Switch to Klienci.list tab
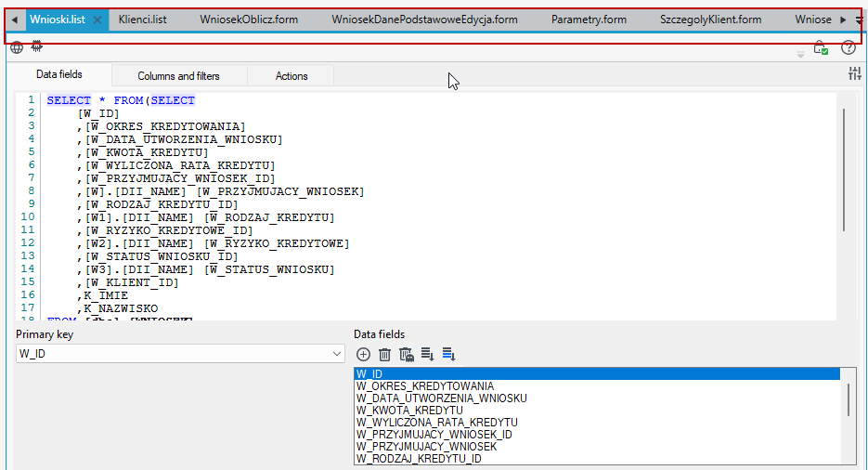Screen dimensions: 868x470 click(142, 20)
